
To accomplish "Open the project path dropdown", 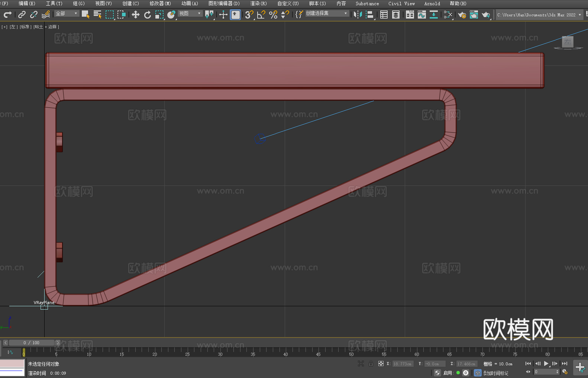I will pos(539,15).
